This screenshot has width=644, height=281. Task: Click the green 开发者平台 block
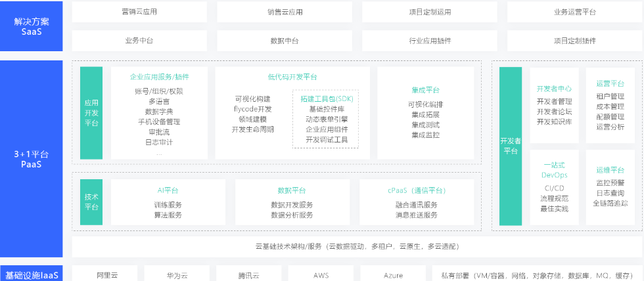(510, 145)
